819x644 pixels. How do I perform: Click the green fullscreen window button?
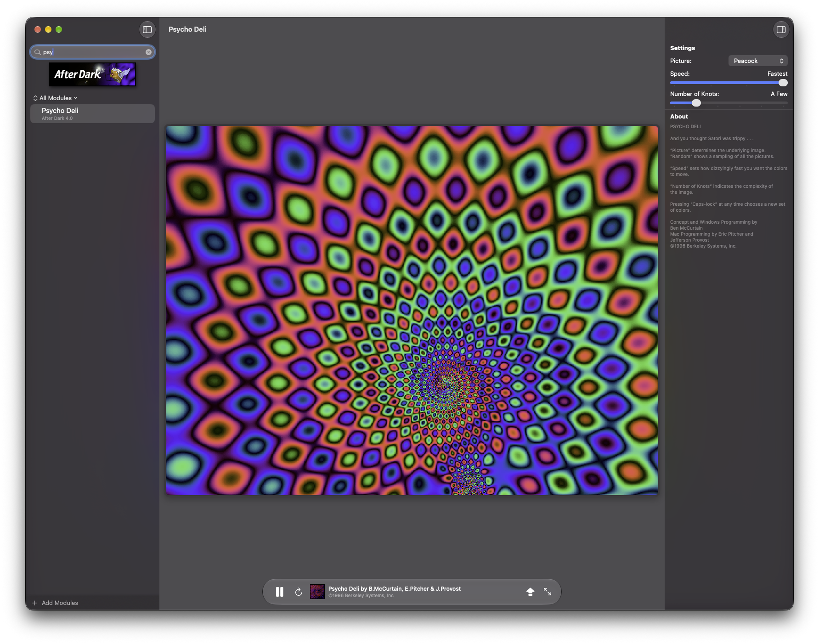tap(59, 29)
